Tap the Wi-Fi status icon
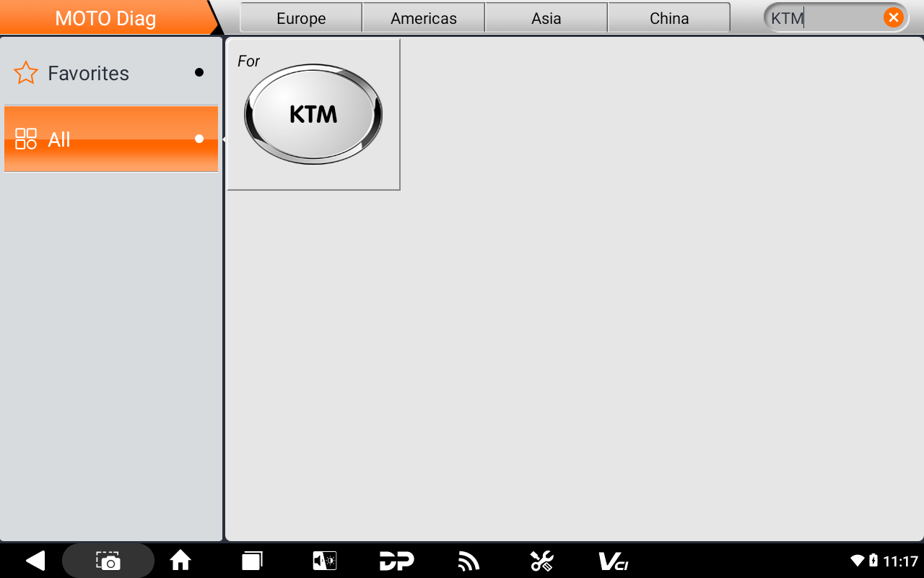This screenshot has width=924, height=578. [x=858, y=561]
